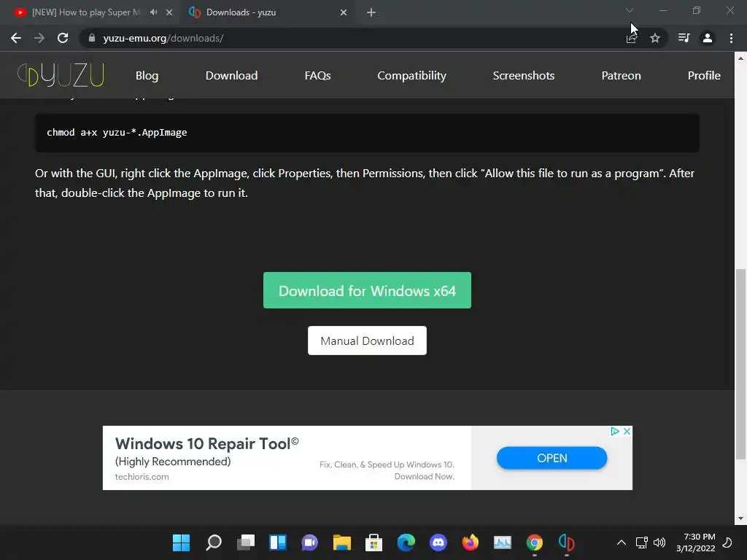Close the Downloads - yuzu tab
This screenshot has width=747, height=560.
(344, 12)
